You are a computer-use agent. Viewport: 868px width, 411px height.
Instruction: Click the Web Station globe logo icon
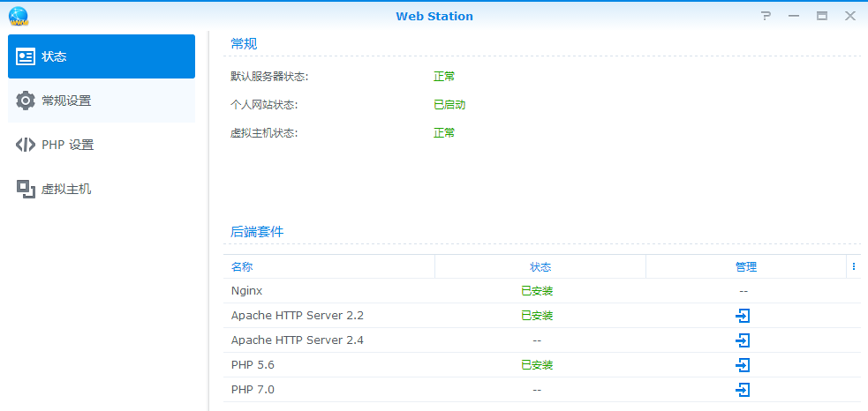pos(18,16)
